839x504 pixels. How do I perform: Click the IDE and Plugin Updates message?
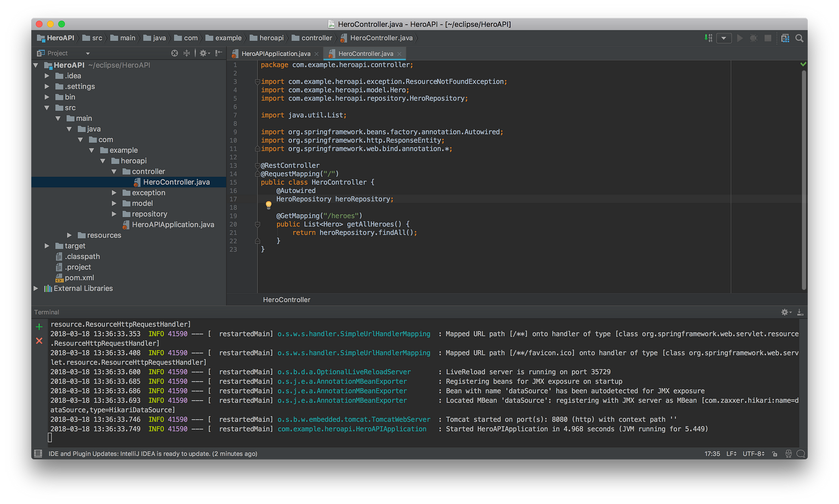pyautogui.click(x=153, y=454)
